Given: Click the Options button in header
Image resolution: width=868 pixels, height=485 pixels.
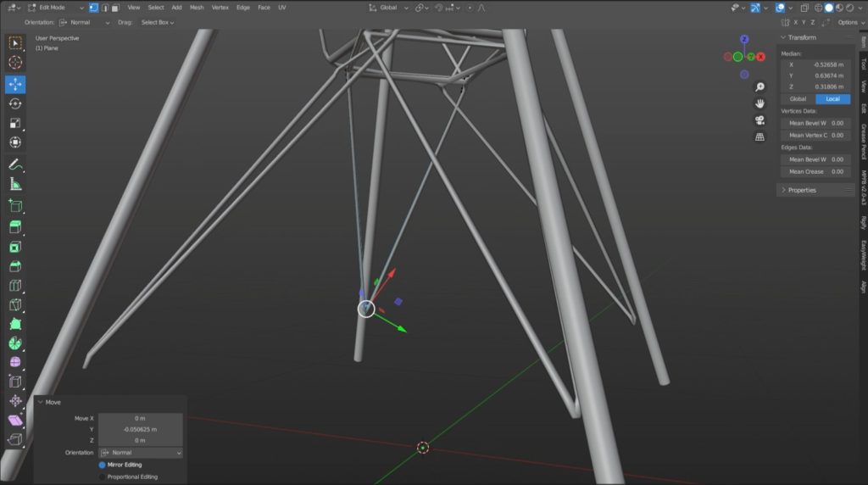Looking at the screenshot, I should click(x=850, y=23).
